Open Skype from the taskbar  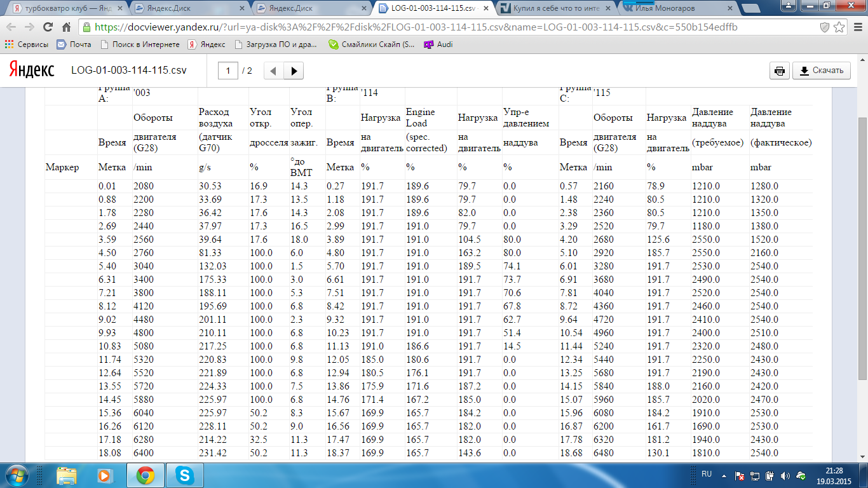(x=185, y=475)
